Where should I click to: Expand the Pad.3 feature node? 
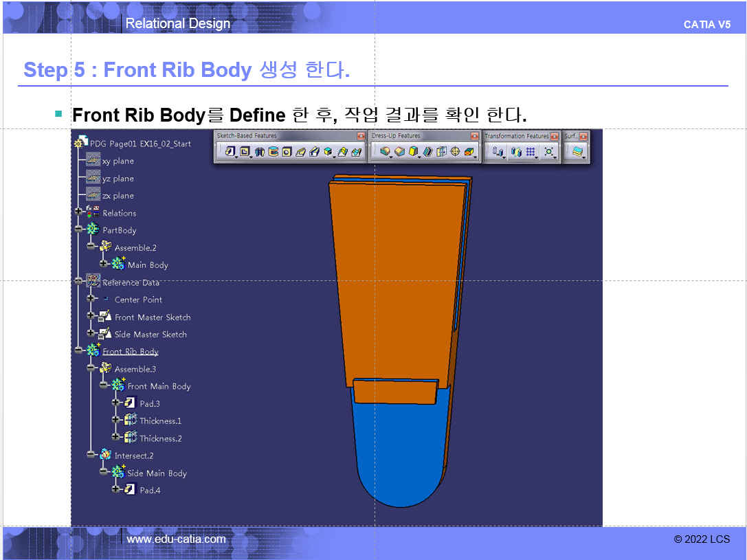[x=115, y=403]
